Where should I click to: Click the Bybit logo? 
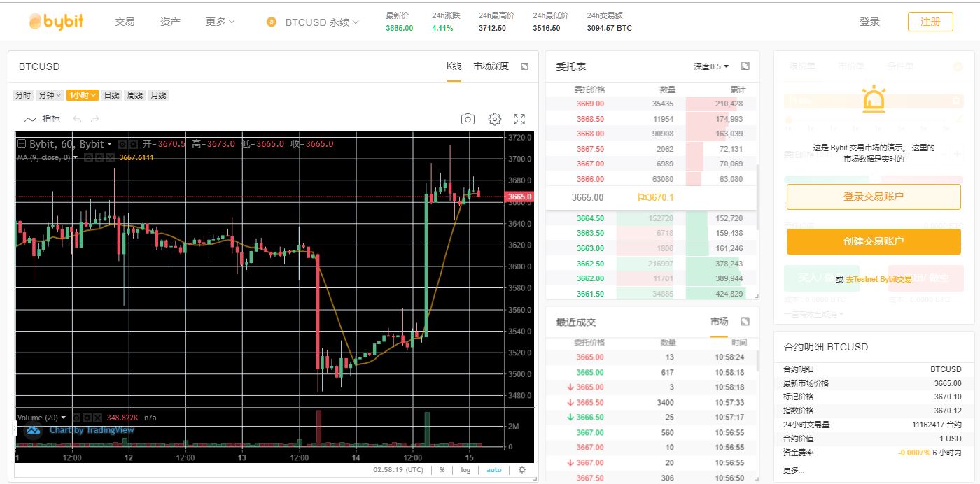[x=56, y=22]
